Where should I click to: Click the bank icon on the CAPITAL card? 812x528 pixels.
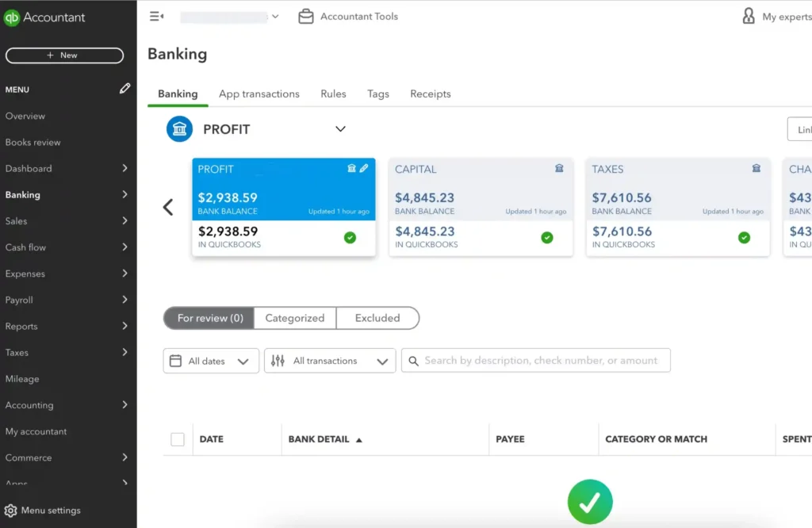(x=559, y=168)
